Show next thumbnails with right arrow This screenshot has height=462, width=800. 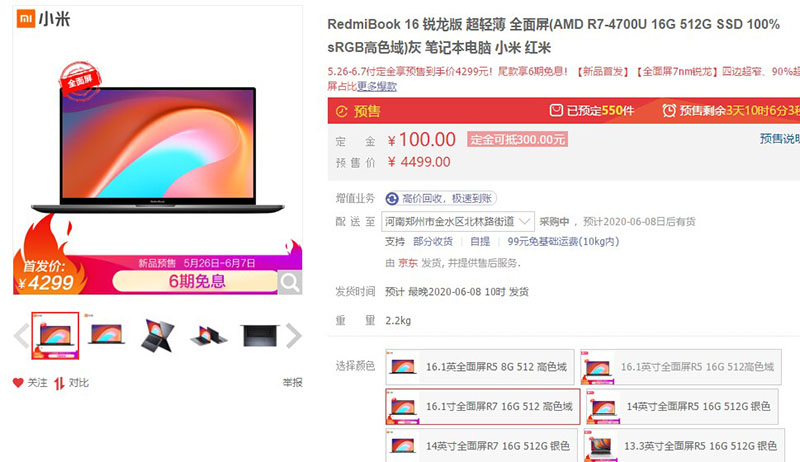[294, 336]
